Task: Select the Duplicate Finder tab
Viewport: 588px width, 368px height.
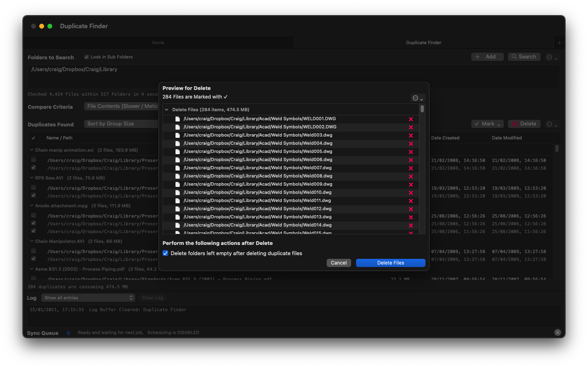Action: click(423, 43)
